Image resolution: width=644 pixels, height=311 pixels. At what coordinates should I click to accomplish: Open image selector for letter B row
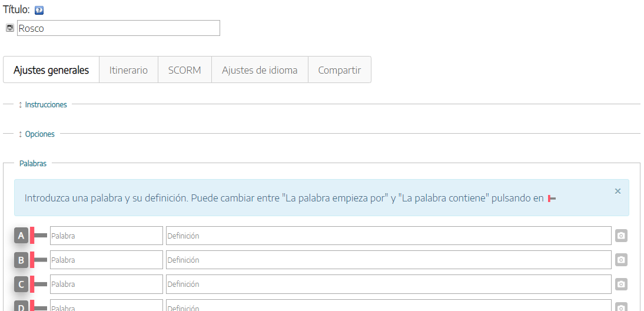click(621, 260)
